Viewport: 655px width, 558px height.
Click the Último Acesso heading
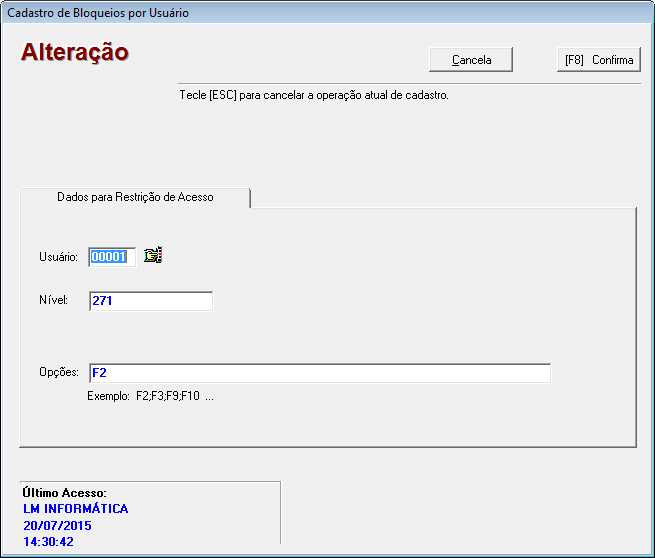tap(64, 493)
